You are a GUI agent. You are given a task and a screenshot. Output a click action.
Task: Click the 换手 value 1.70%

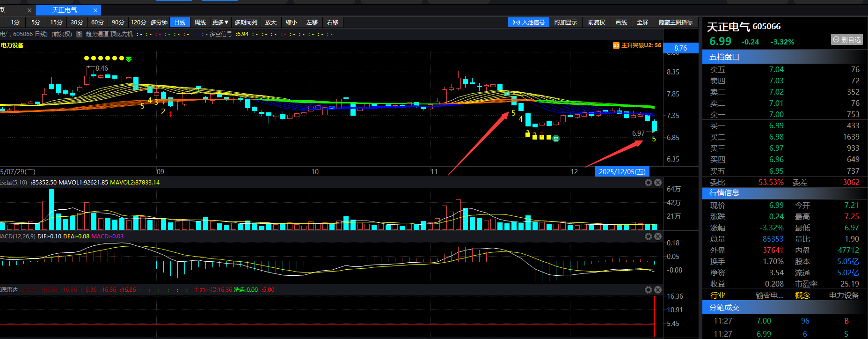pyautogui.click(x=773, y=261)
